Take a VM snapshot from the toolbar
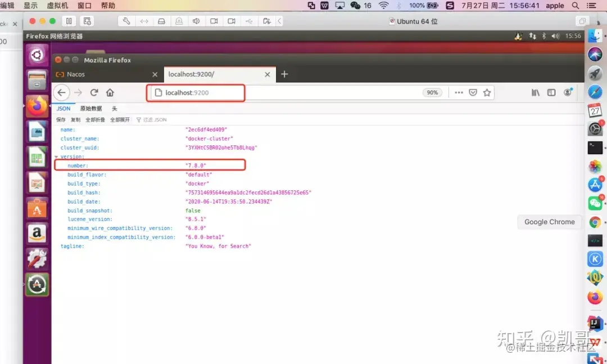Image resolution: width=607 pixels, height=364 pixels. [x=87, y=21]
